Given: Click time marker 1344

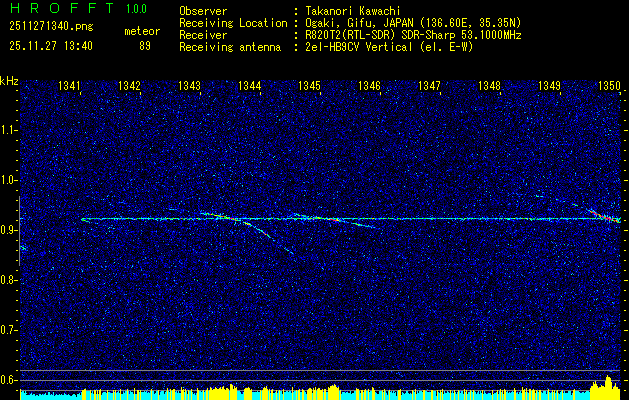Looking at the screenshot, I should tap(250, 86).
